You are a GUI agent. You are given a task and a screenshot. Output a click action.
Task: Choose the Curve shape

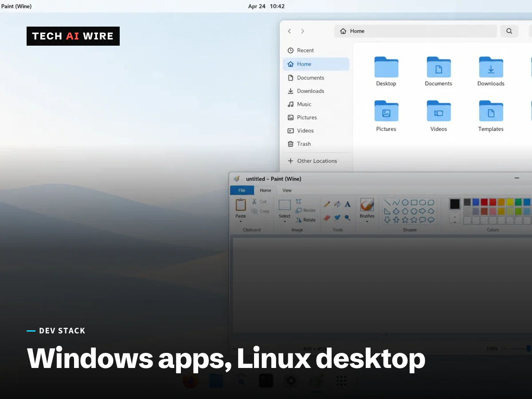(396, 202)
